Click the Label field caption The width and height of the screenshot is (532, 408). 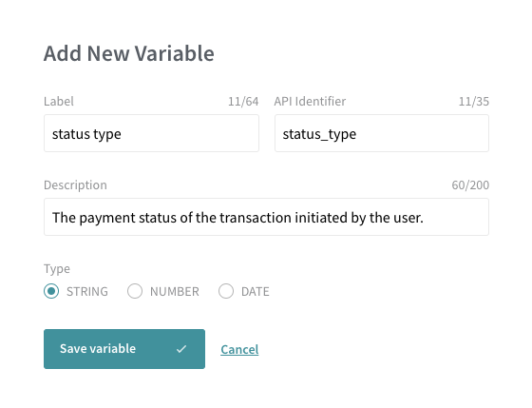click(x=59, y=101)
